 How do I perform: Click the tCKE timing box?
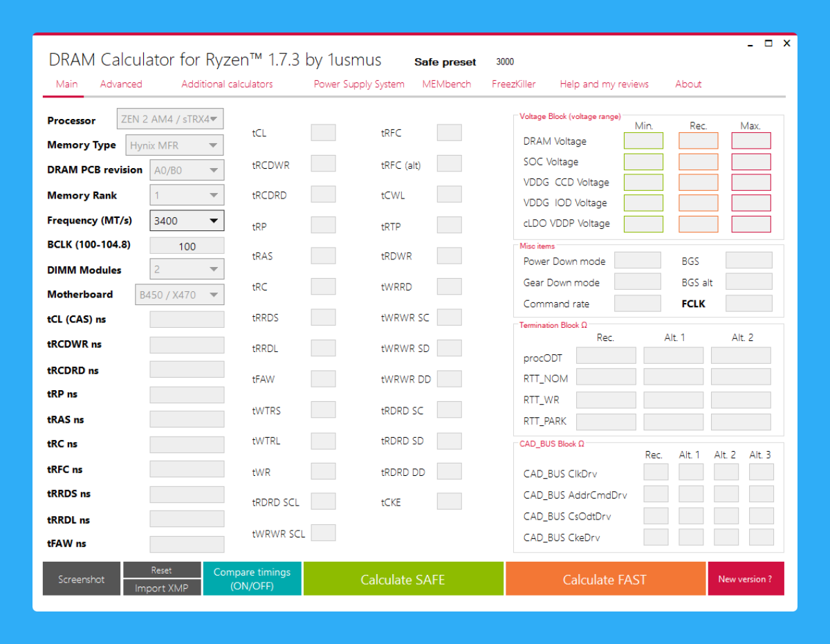[x=449, y=502]
